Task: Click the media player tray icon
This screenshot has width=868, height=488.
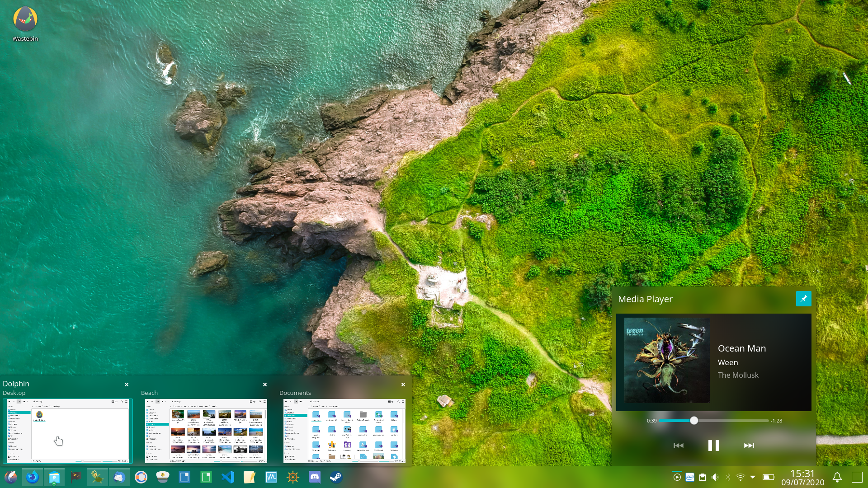Action: [x=677, y=477]
